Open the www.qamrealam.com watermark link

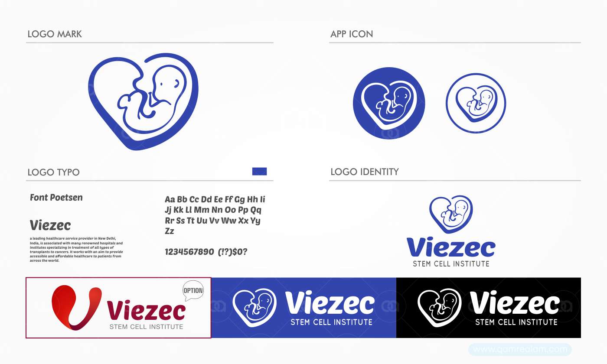click(x=520, y=349)
